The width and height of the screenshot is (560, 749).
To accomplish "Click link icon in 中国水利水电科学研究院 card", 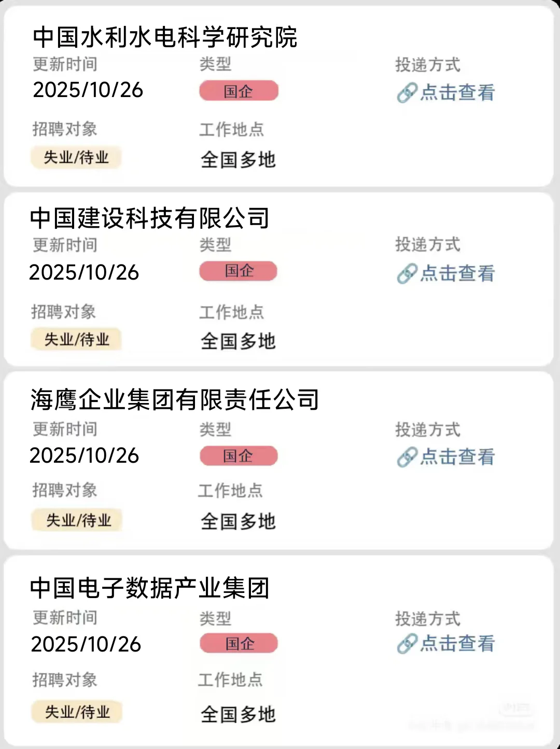I will (407, 93).
